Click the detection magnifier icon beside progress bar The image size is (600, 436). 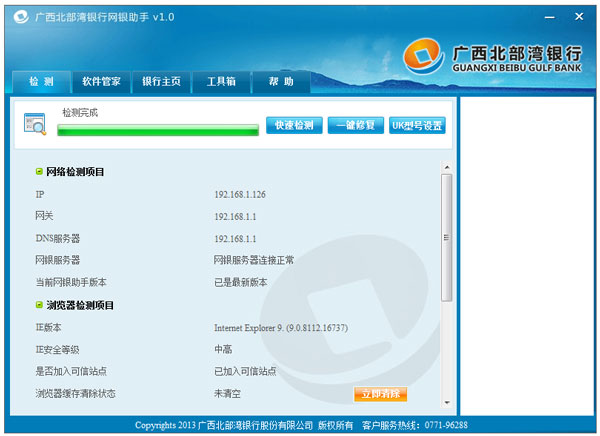[35, 124]
